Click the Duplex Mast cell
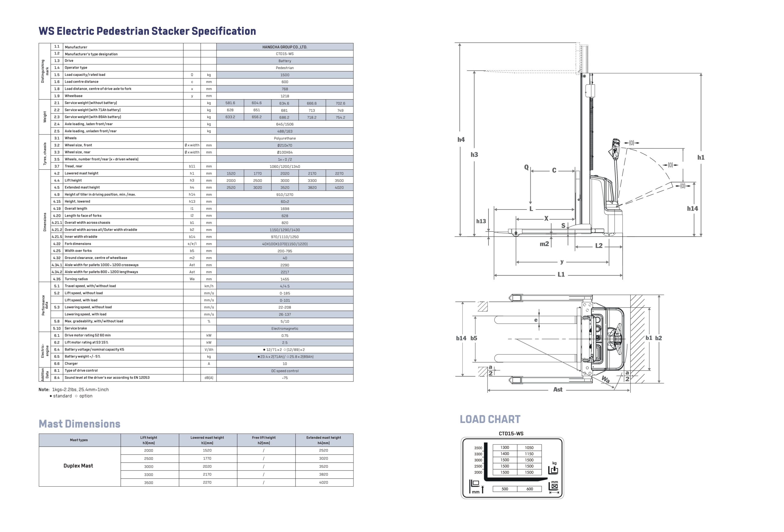Screen dimensions: 784x532 coord(78,466)
